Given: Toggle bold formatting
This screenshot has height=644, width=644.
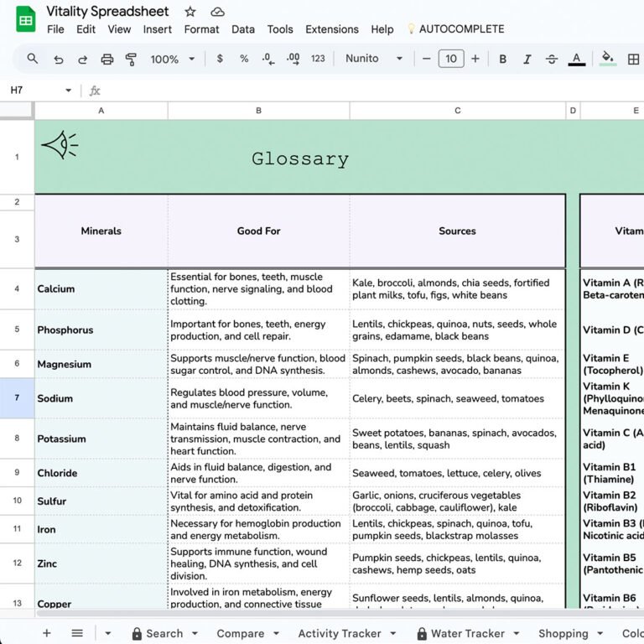Looking at the screenshot, I should pyautogui.click(x=502, y=60).
